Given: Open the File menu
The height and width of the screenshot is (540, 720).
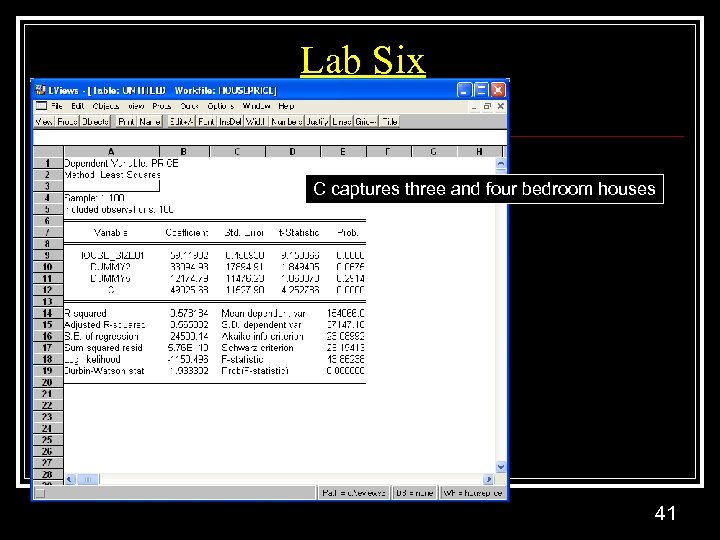Looking at the screenshot, I should tap(57, 106).
